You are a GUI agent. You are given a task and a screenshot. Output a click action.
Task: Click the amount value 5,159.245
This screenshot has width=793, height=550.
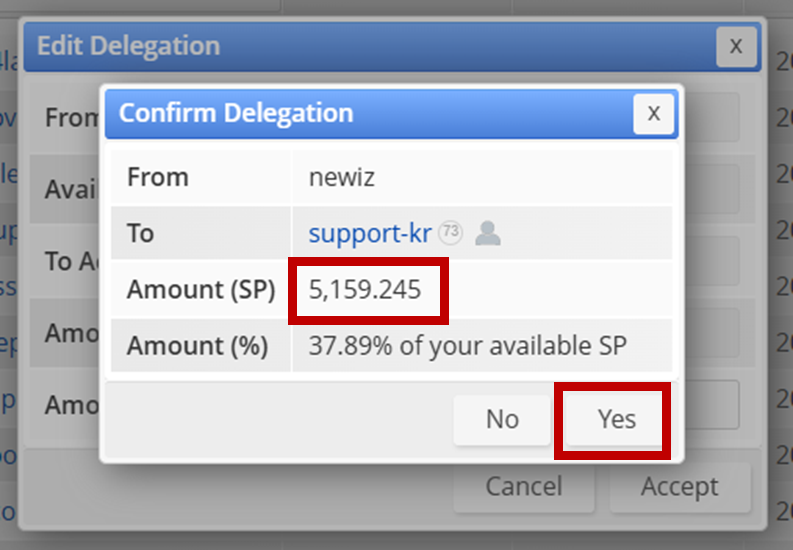point(365,290)
